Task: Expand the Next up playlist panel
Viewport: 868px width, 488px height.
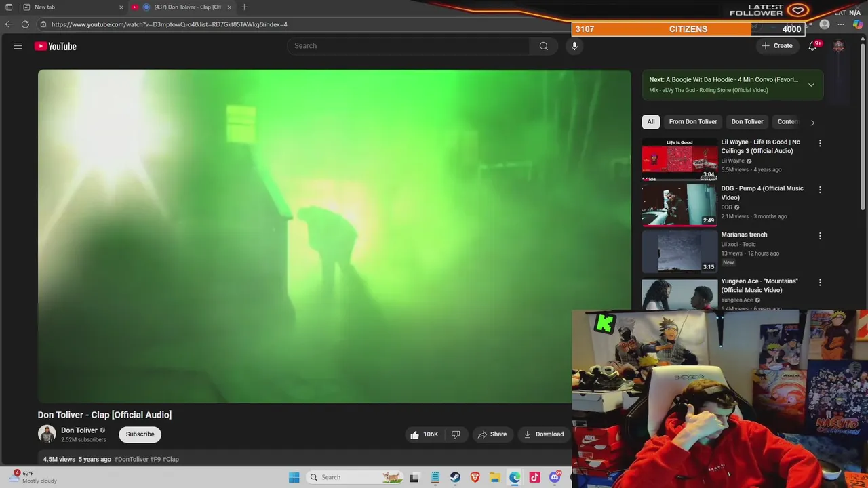Action: click(811, 85)
